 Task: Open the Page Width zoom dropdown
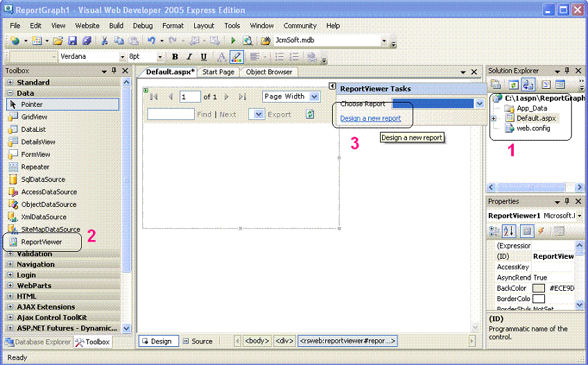pyautogui.click(x=314, y=96)
